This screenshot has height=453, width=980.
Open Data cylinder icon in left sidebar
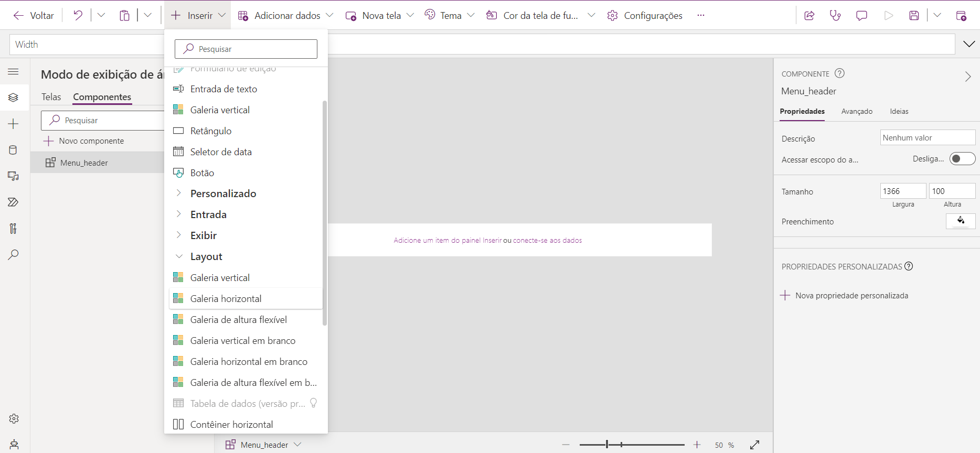coord(14,150)
